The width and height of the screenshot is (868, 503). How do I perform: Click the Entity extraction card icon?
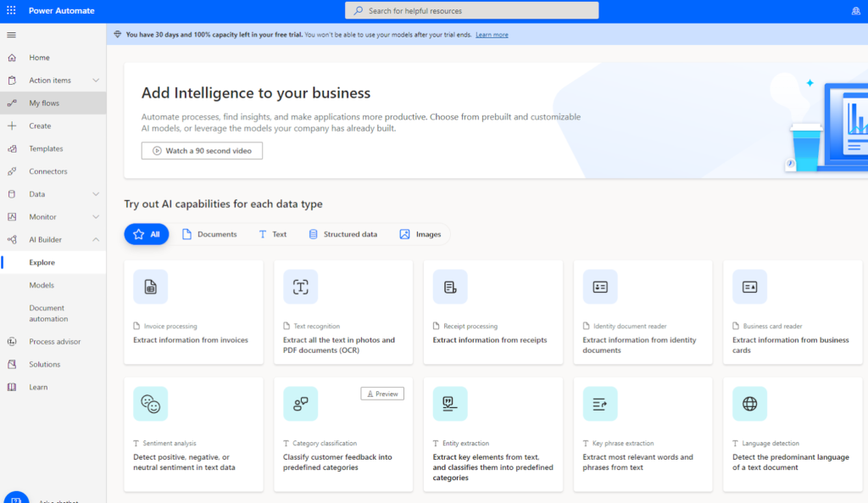tap(450, 404)
